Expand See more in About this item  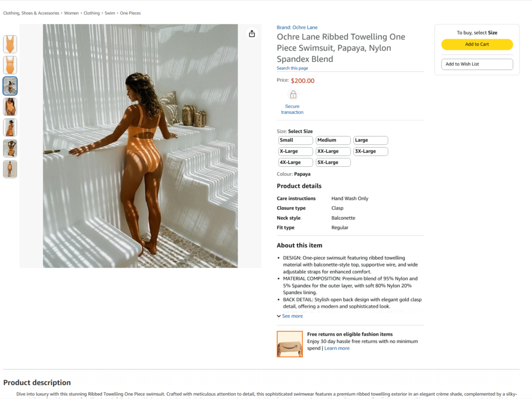click(x=290, y=316)
